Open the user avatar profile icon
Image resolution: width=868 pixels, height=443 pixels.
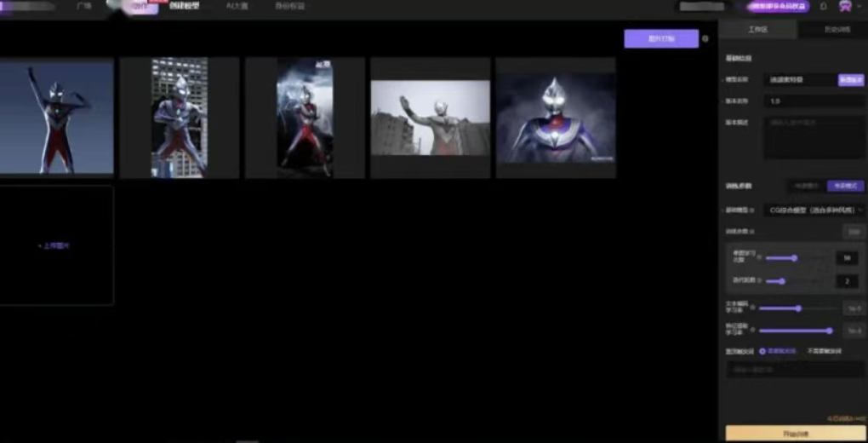[x=845, y=6]
